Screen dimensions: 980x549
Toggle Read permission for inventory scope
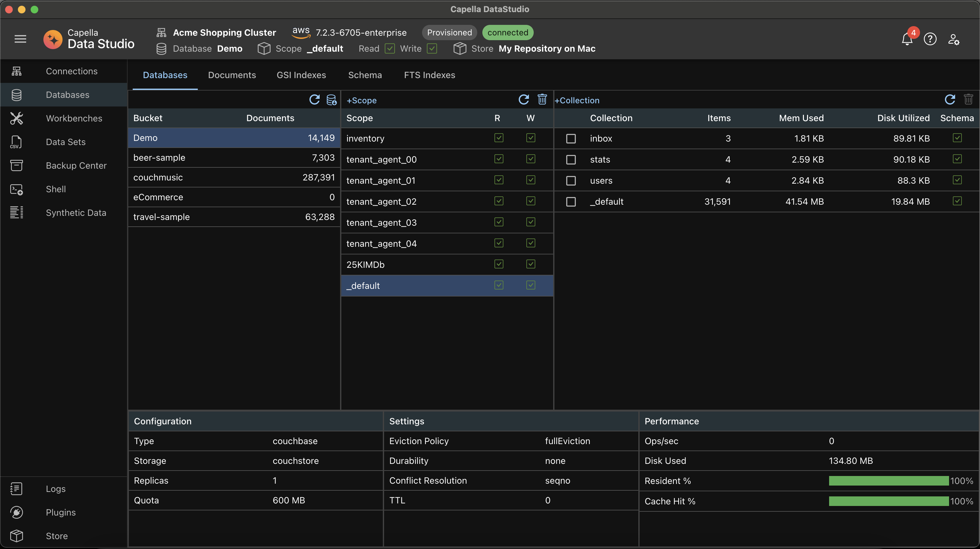pyautogui.click(x=498, y=139)
